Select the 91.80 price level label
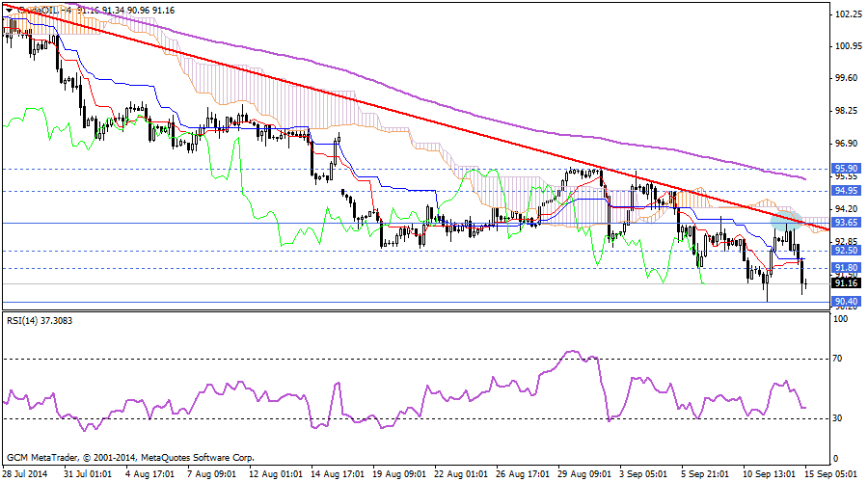 coord(846,268)
